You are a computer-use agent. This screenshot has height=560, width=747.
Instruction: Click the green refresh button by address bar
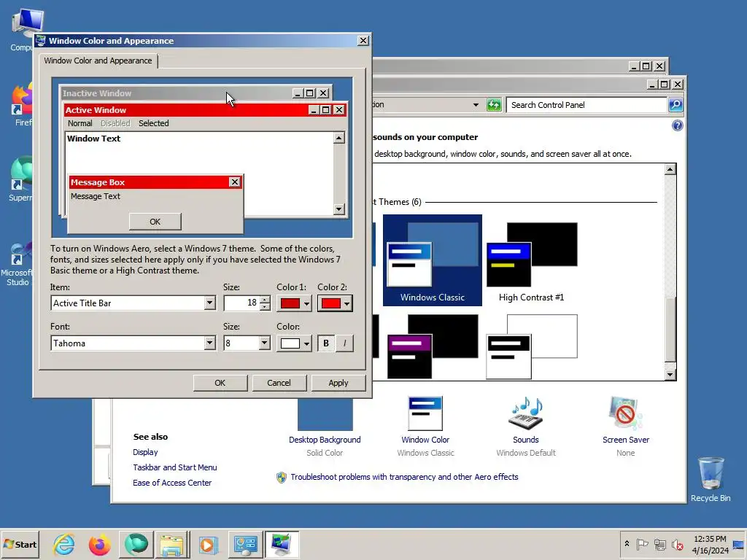pos(494,105)
